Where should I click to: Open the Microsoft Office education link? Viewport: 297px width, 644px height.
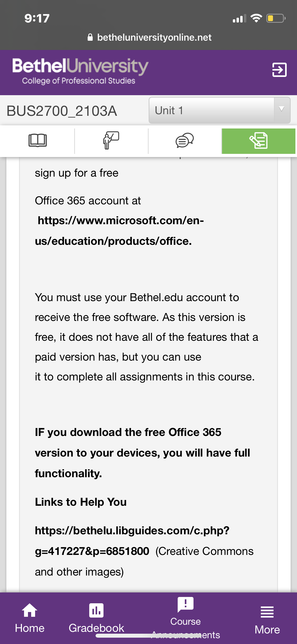coord(119,231)
